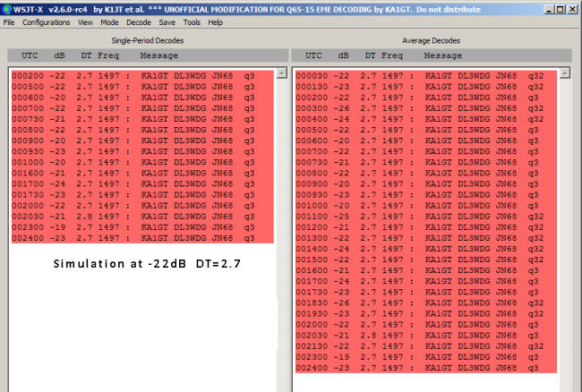The image size is (582, 392).
Task: Select Single-Period Decodes row 000700
Action: [142, 108]
